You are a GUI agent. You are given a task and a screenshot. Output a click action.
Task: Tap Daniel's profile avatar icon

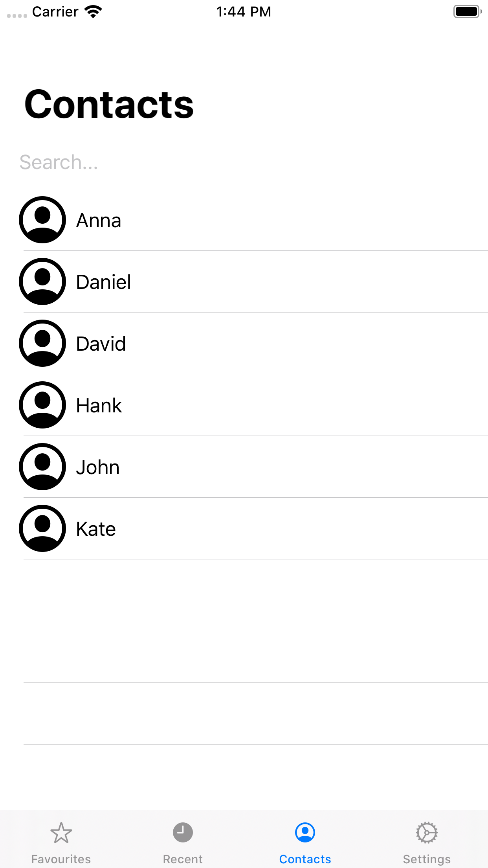[42, 281]
